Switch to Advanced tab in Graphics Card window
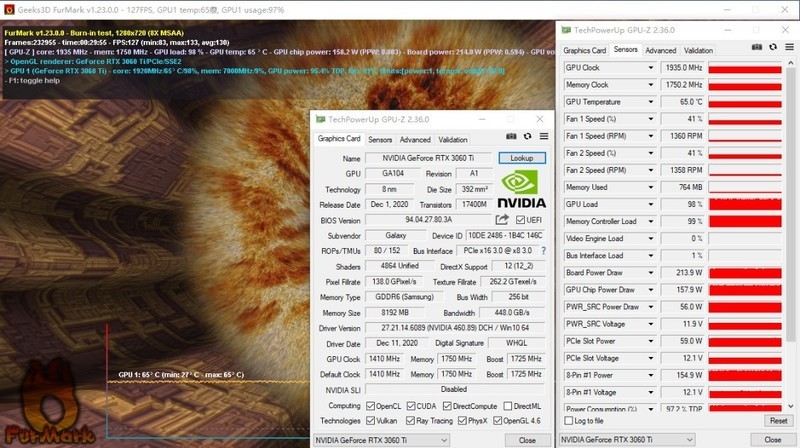800x448 pixels. [415, 140]
